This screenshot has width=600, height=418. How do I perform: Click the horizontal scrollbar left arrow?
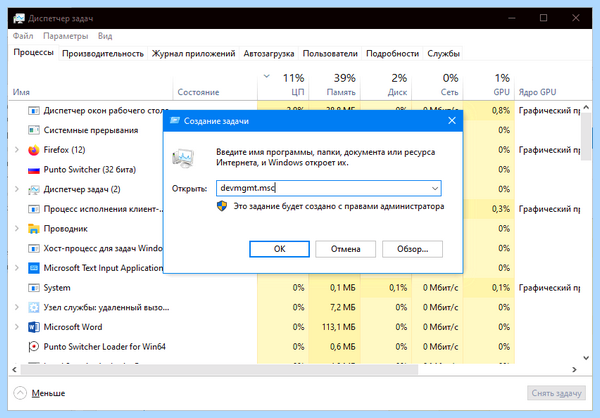(15, 369)
